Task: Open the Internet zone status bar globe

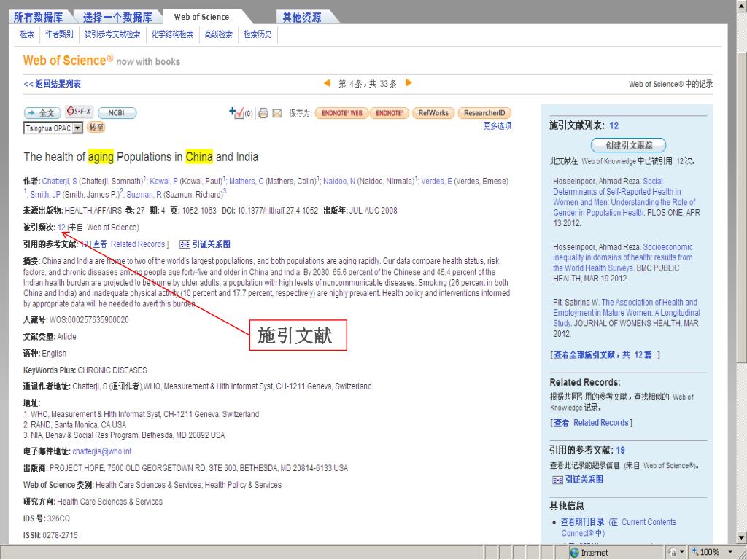Action: tap(575, 553)
